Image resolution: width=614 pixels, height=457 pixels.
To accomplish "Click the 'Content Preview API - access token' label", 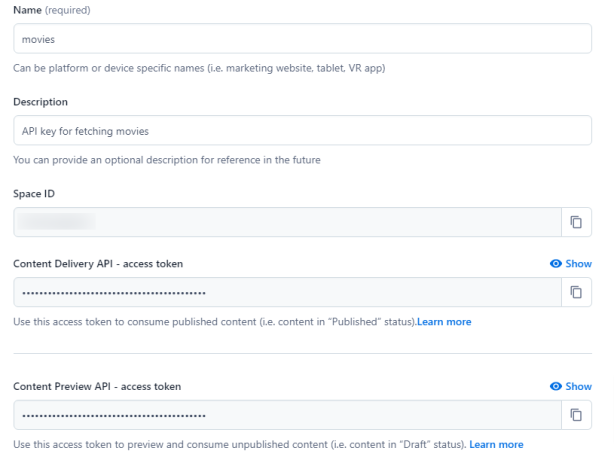I will (x=97, y=386).
